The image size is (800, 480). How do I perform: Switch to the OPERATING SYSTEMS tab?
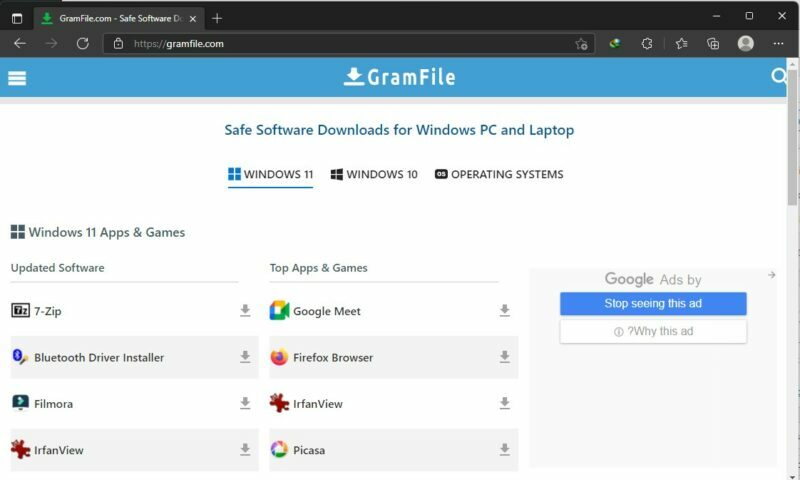click(x=499, y=174)
